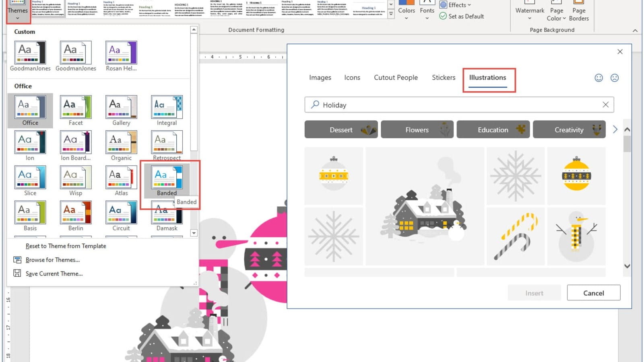Image resolution: width=644 pixels, height=362 pixels.
Task: Show more category chips with arrow
Action: point(615,130)
